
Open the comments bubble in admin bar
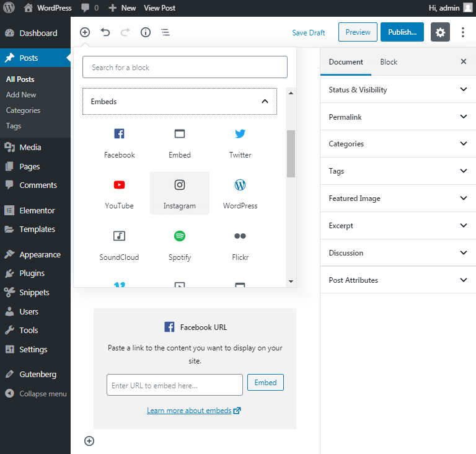click(x=89, y=8)
